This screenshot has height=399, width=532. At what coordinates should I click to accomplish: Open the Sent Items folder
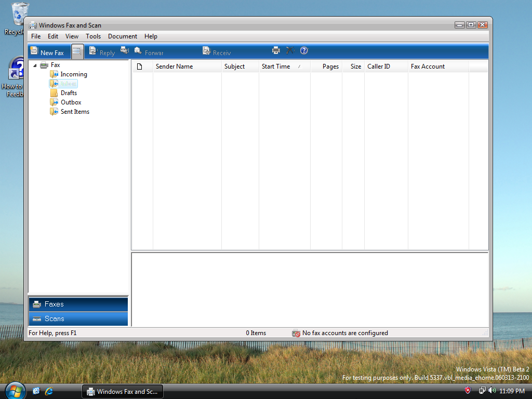74,112
